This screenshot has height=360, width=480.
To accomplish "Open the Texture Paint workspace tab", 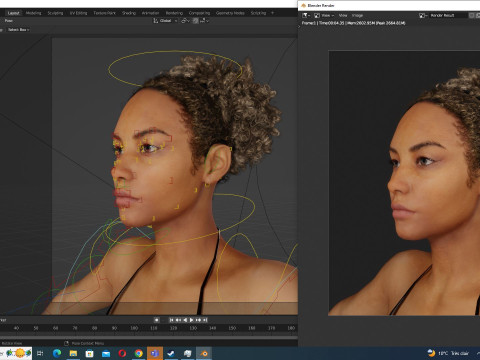I will [x=104, y=13].
